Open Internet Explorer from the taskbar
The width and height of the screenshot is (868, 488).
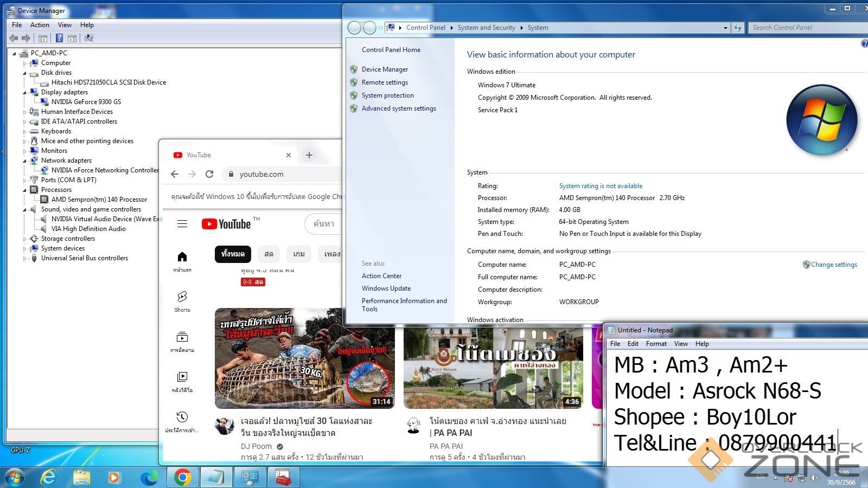(49, 477)
